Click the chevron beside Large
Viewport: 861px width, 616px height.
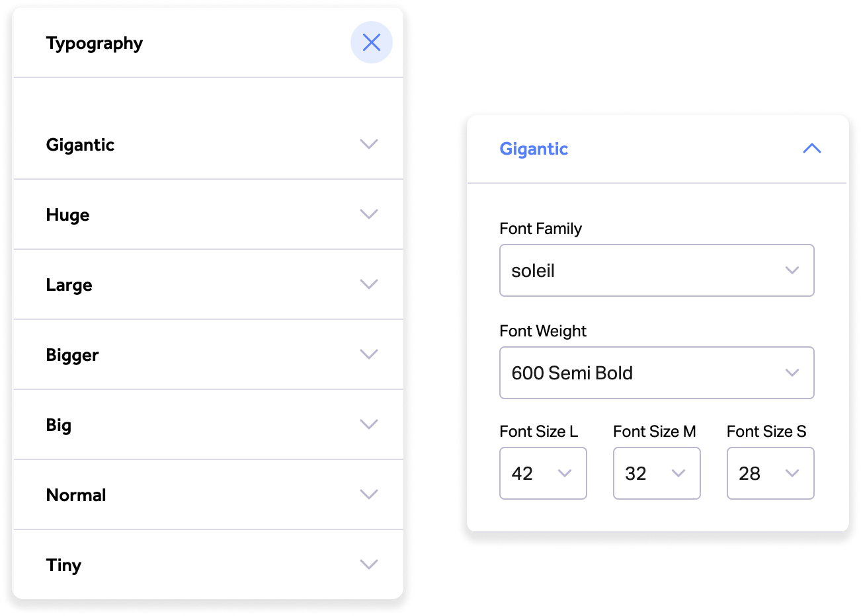[x=368, y=284]
